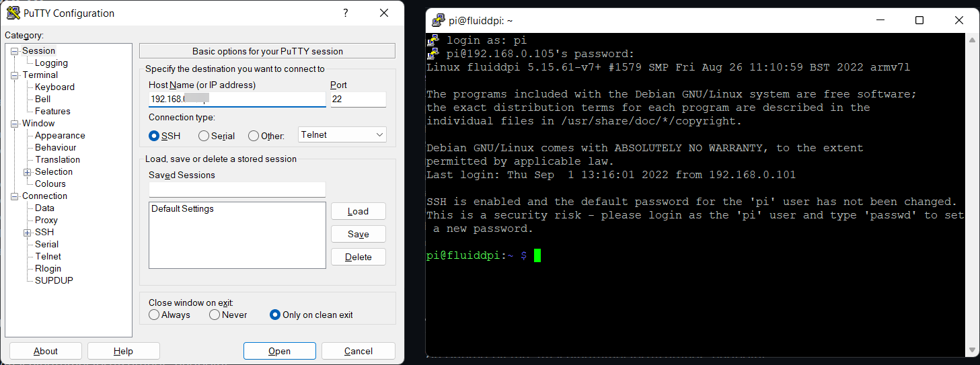The image size is (980, 365).
Task: Click the Port input field
Action: click(x=359, y=99)
